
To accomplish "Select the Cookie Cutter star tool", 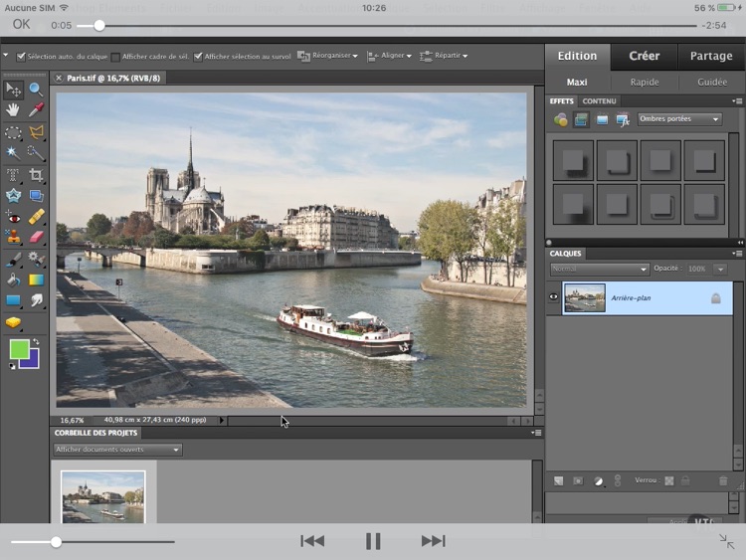I will (x=13, y=196).
